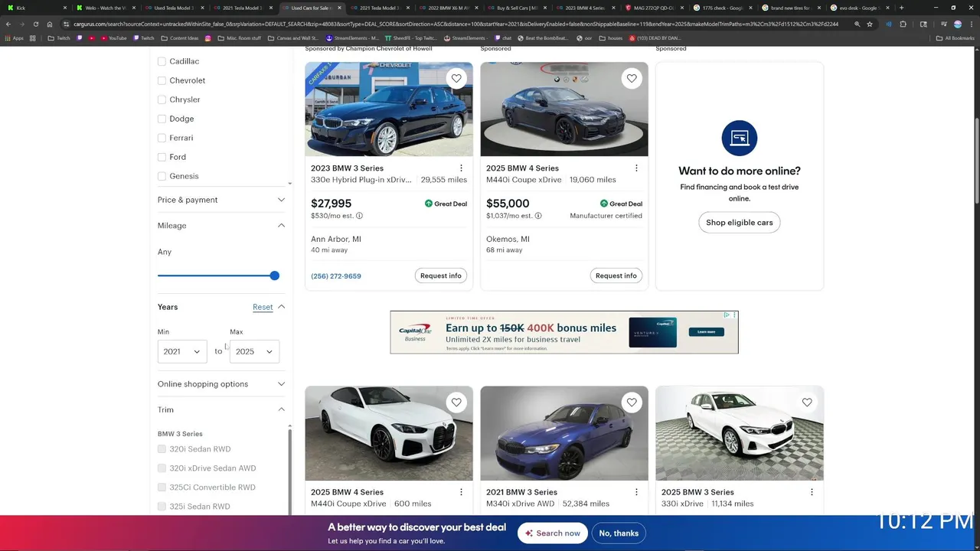Open options menu for 2023 BMW 3 Series
The image size is (980, 551).
point(461,168)
